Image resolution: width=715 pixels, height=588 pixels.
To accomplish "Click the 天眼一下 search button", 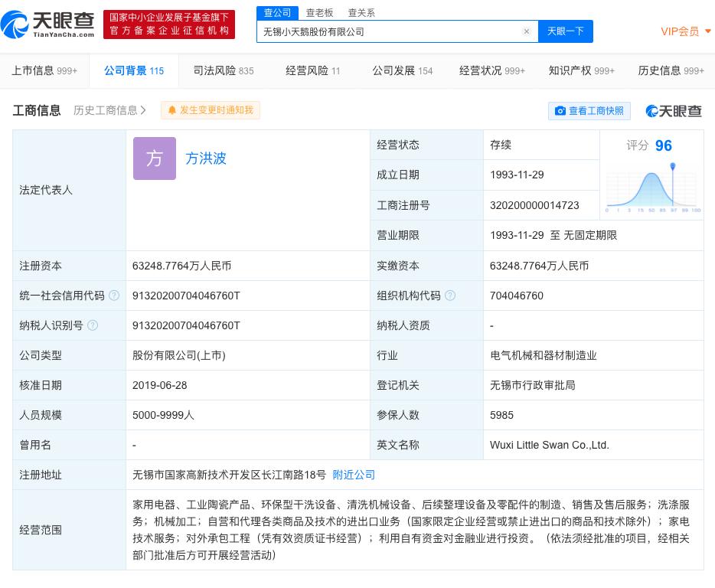I will click(x=566, y=31).
